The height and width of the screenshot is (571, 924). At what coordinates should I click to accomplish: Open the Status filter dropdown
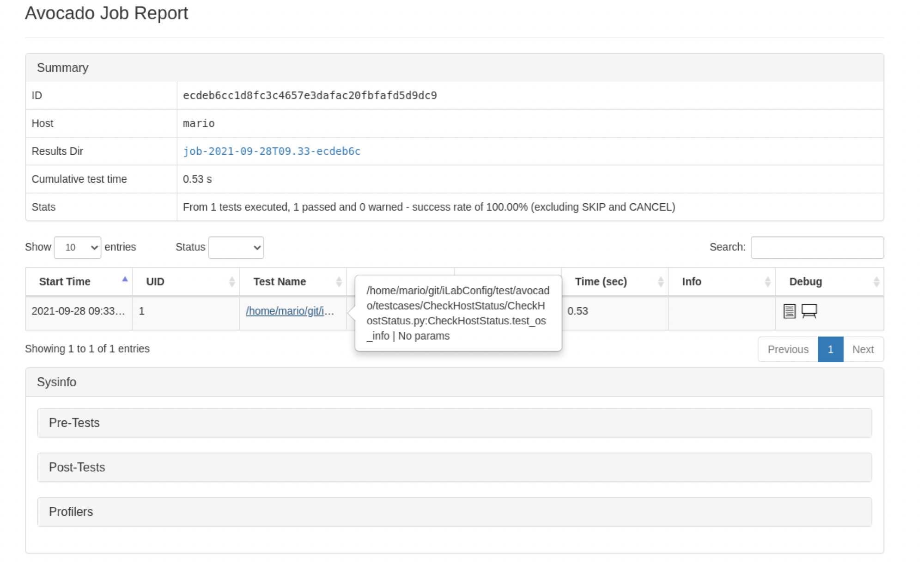pyautogui.click(x=236, y=248)
